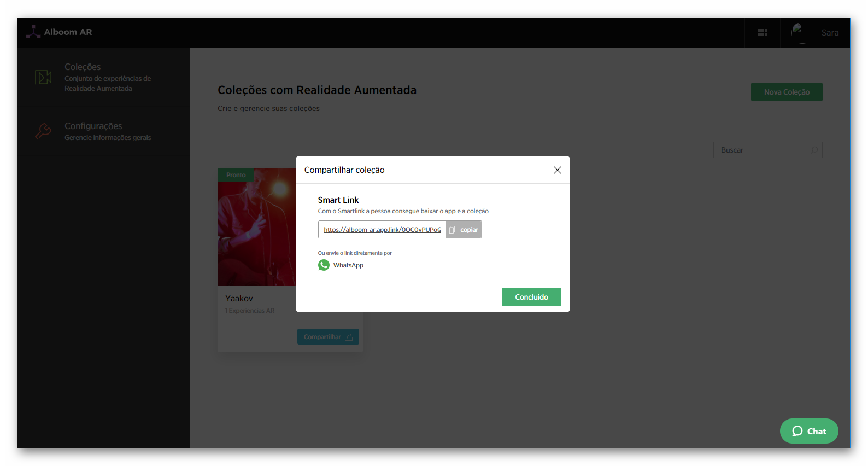Click the Buscar search field
Viewport: 868px width, 466px height.
point(767,150)
